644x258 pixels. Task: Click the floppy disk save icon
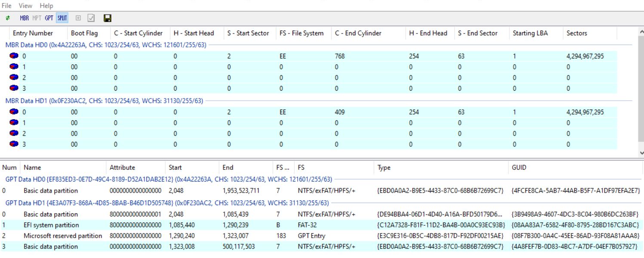(x=108, y=18)
